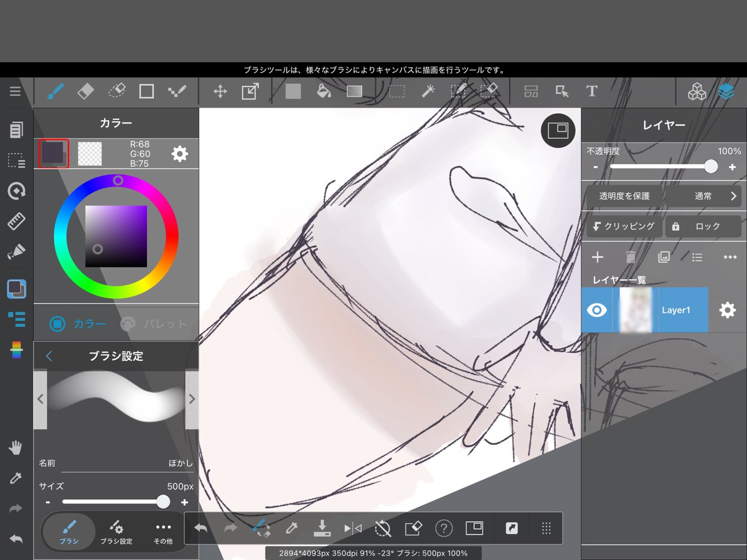Select the Brush tool in top toolbar

click(56, 91)
